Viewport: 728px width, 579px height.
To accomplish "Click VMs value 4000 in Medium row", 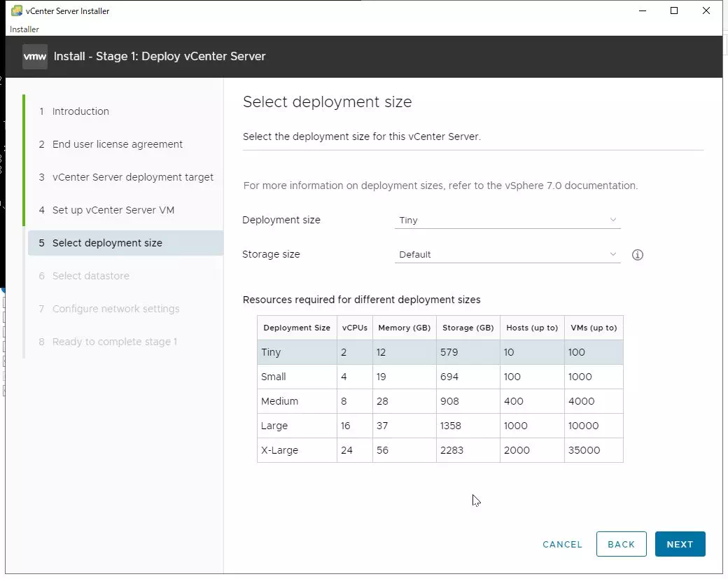I will (x=581, y=401).
